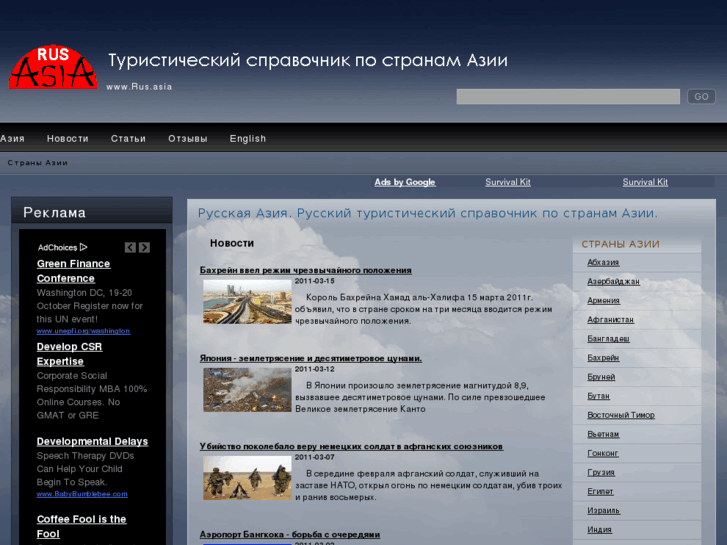727x545 pixels.
Task: Follow the Develop CSR Expertise ad link
Action: pos(69,354)
